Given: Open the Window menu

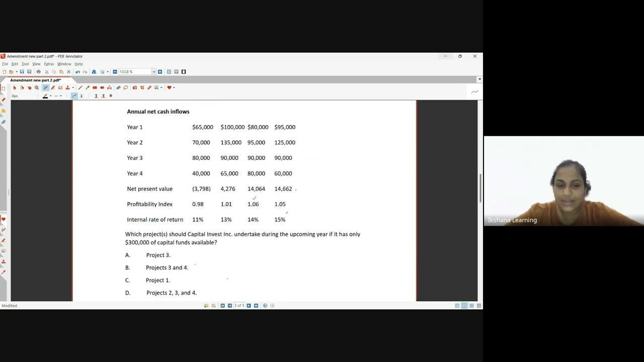Looking at the screenshot, I should pos(64,64).
